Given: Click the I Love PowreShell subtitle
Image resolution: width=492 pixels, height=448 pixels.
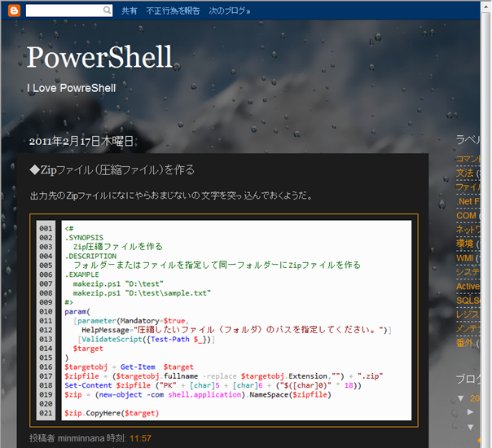Looking at the screenshot, I should [x=72, y=88].
